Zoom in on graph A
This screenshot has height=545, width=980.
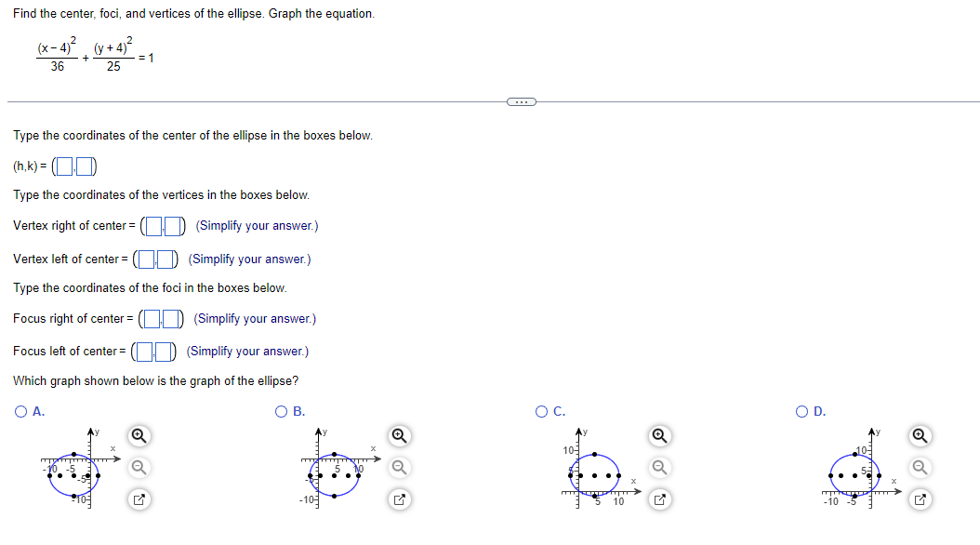coord(139,435)
